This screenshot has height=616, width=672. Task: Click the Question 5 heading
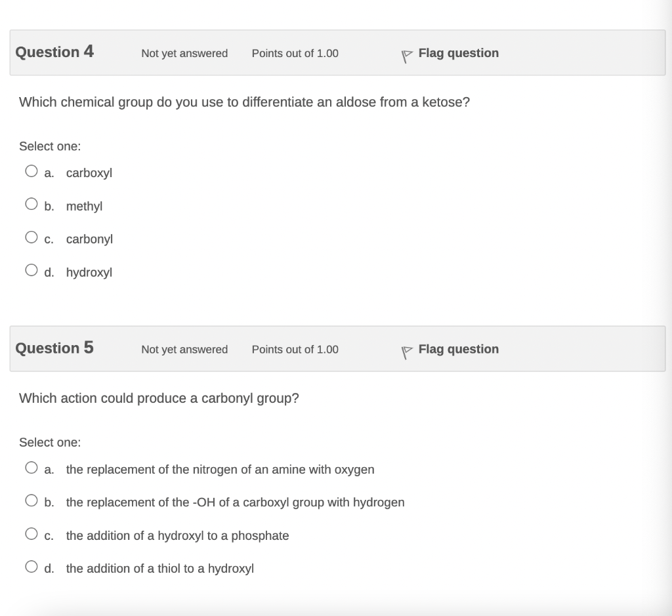pyautogui.click(x=54, y=348)
